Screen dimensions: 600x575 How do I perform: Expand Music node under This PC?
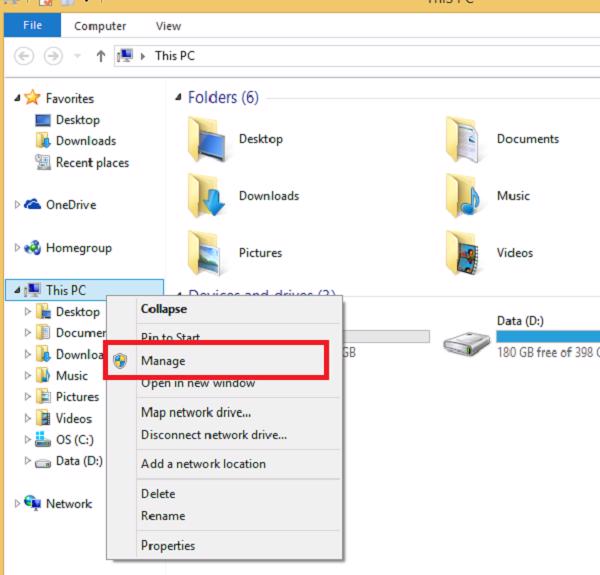click(28, 376)
